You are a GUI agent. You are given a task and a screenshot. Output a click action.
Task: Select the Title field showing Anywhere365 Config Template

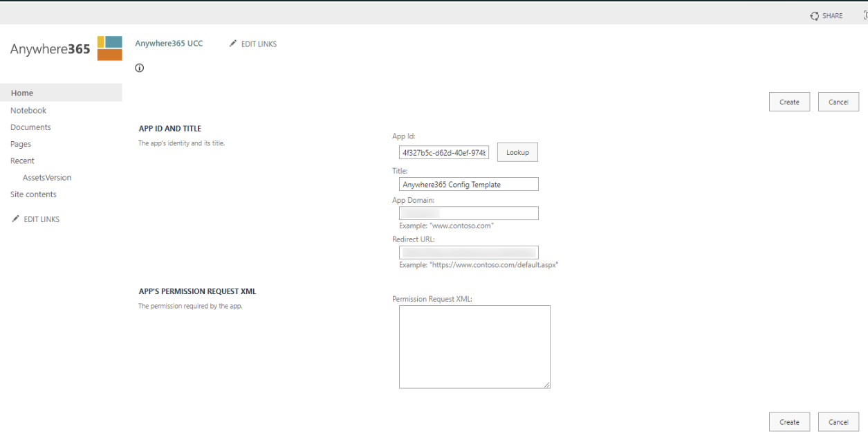pyautogui.click(x=468, y=184)
